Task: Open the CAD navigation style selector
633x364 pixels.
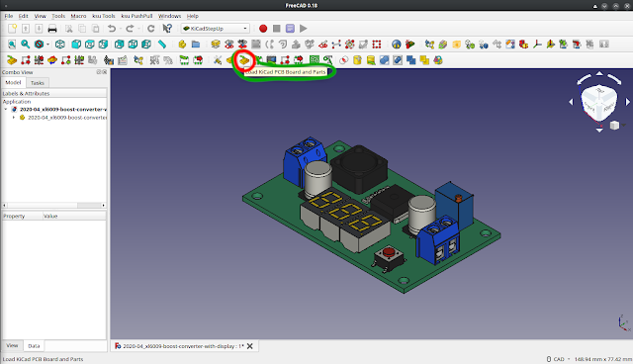Action: (x=558, y=359)
